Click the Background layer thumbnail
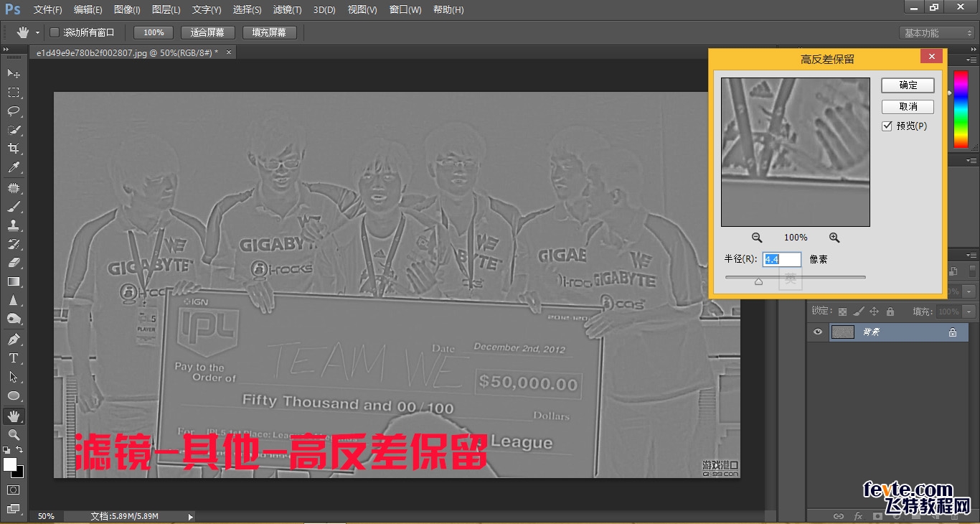 click(x=842, y=332)
